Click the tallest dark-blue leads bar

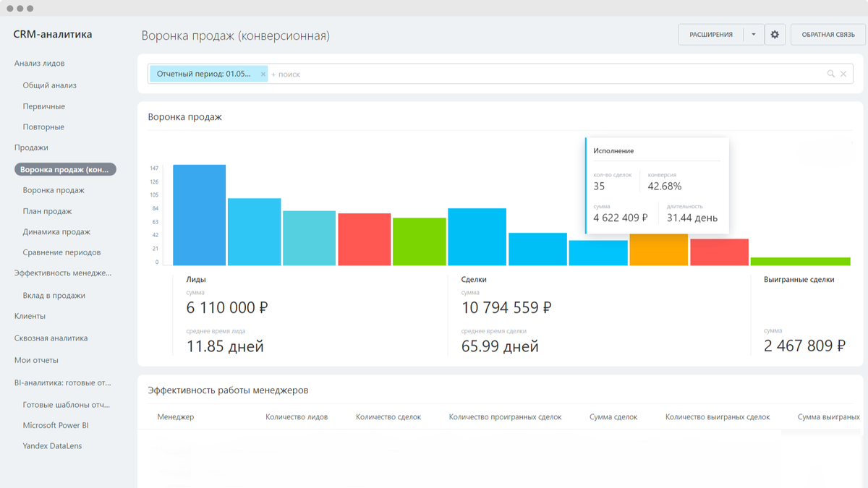click(x=199, y=215)
